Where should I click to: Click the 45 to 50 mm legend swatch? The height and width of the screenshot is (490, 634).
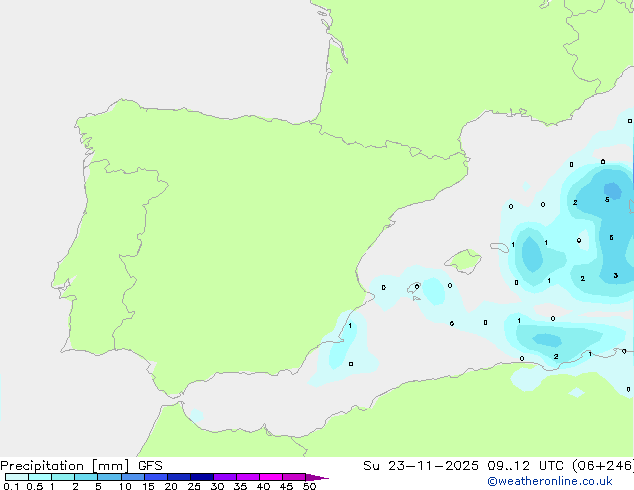294,477
